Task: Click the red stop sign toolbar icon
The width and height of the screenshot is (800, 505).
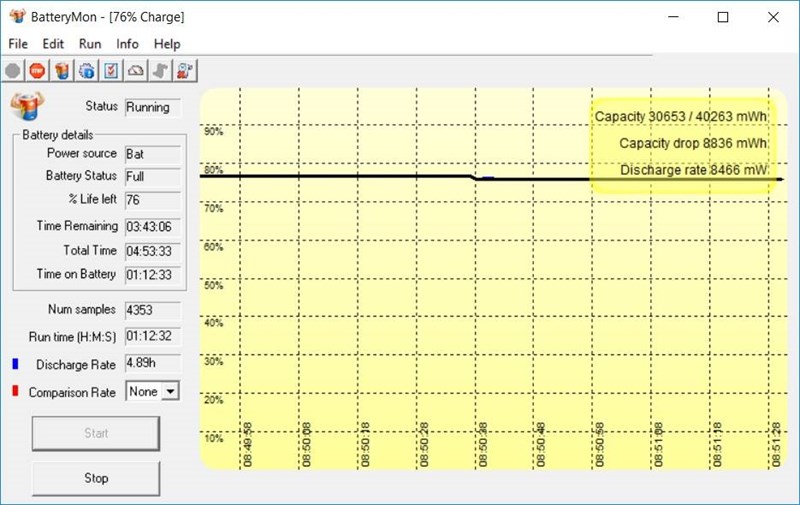Action: click(37, 70)
